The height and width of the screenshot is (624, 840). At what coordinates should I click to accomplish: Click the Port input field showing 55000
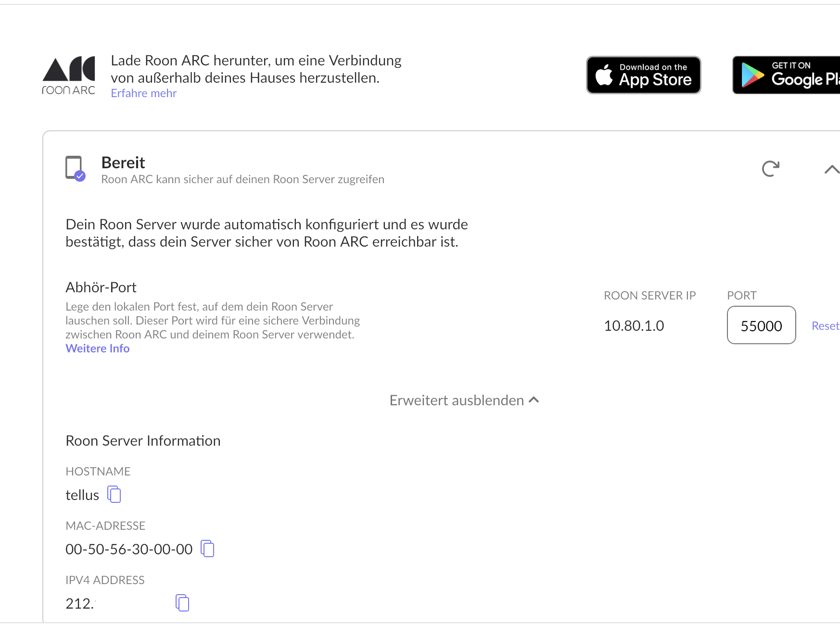[x=761, y=325]
